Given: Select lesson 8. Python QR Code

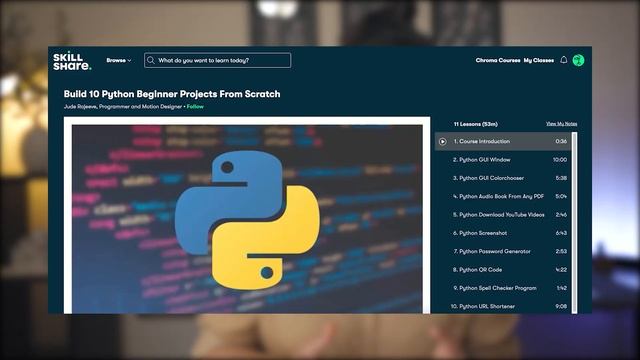Looking at the screenshot, I should click(503, 270).
